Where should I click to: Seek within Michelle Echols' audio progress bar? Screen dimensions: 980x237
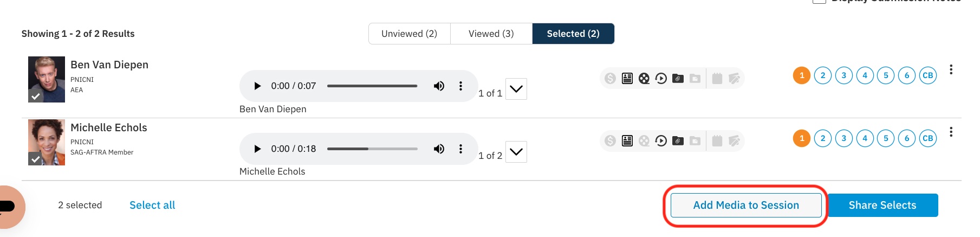tap(372, 149)
